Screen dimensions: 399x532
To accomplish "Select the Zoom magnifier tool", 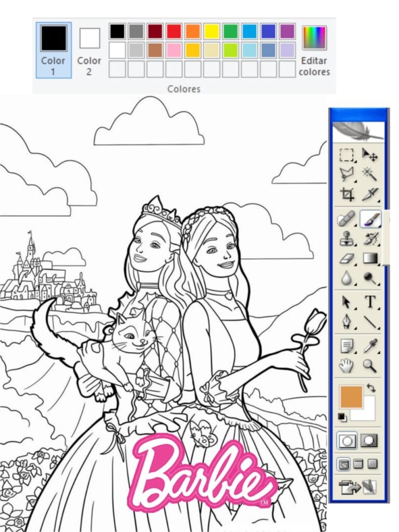I will tap(370, 366).
